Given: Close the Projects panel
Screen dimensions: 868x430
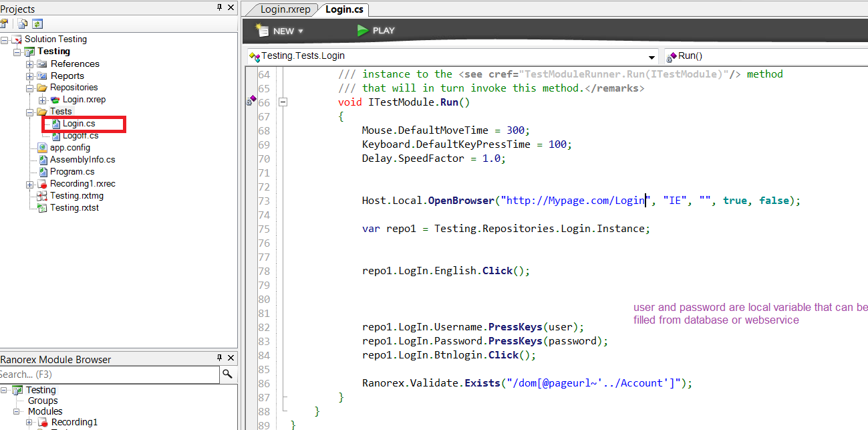Looking at the screenshot, I should pos(231,7).
